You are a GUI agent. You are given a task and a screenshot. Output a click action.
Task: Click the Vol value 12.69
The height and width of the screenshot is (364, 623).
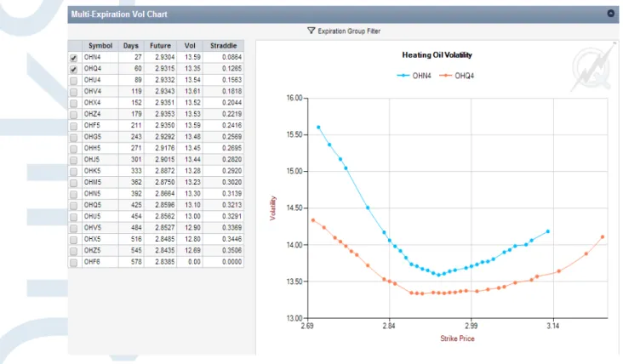tap(192, 250)
